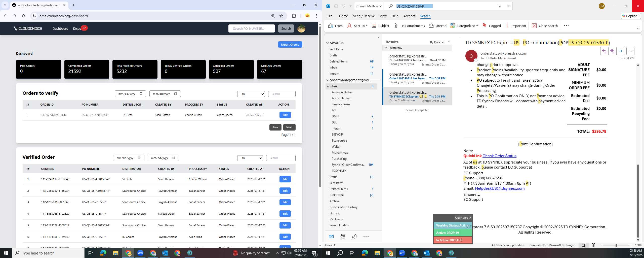The width and height of the screenshot is (644, 258).
Task: Switch to Normal view in Outlook status bar
Action: tap(584, 245)
